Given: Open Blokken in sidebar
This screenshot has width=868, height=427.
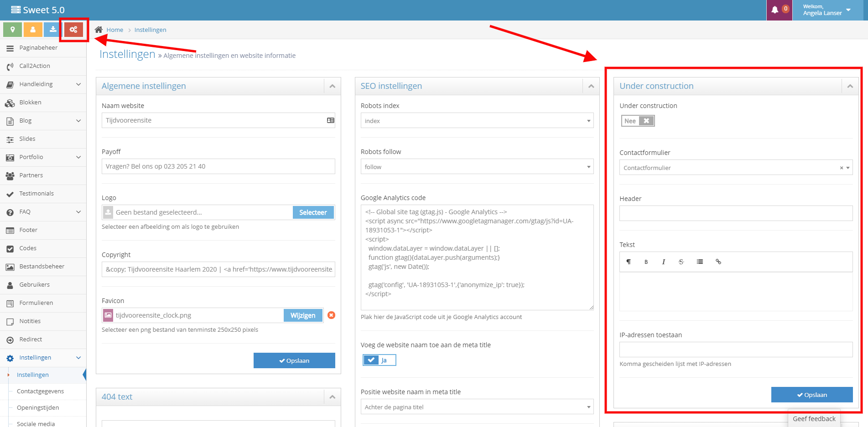Looking at the screenshot, I should coord(43,103).
